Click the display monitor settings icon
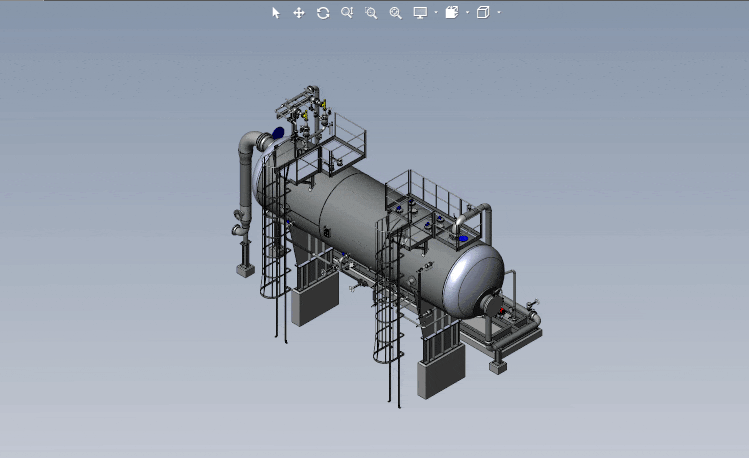The width and height of the screenshot is (749, 458). (420, 13)
